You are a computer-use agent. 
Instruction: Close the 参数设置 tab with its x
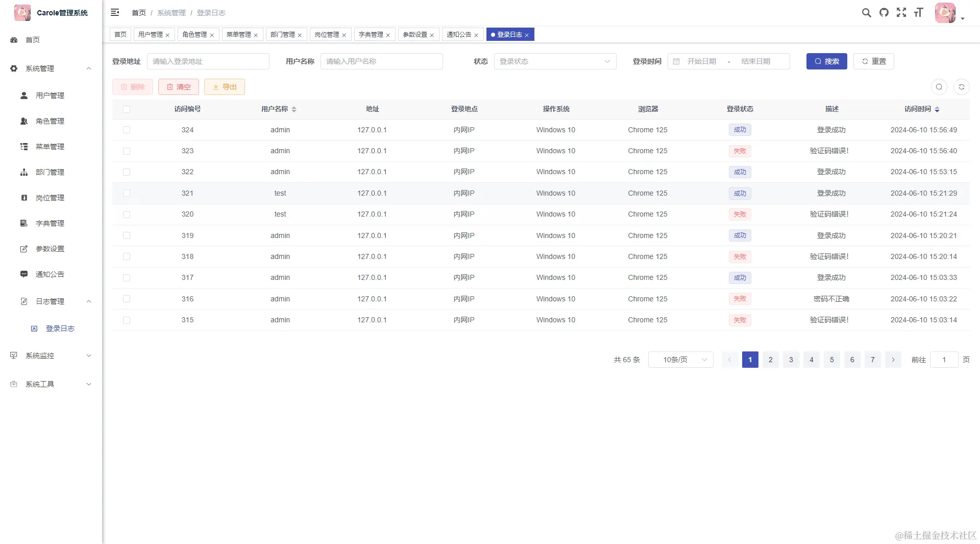432,35
